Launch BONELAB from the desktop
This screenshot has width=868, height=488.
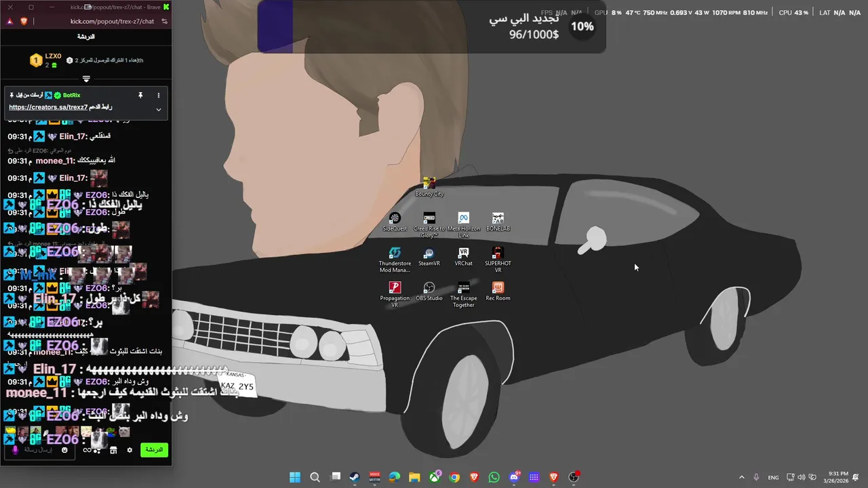point(498,222)
